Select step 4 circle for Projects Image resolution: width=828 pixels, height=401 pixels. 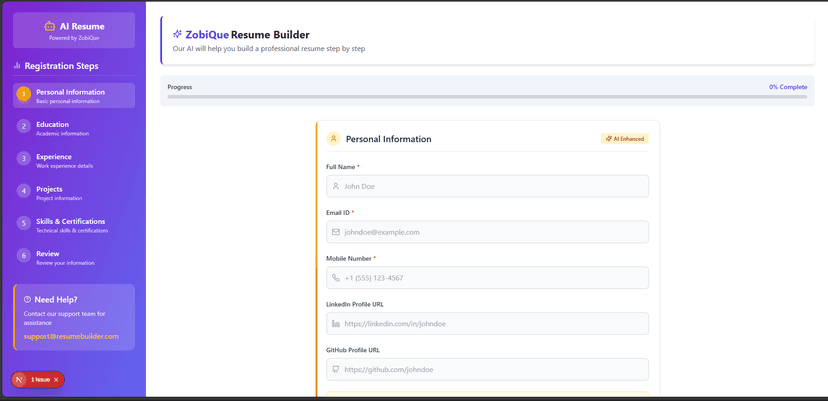point(24,191)
